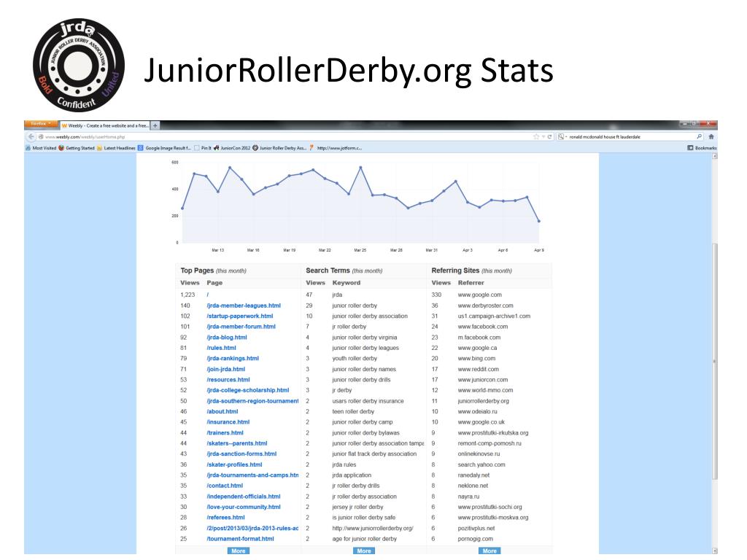Image resolution: width=747 pixels, height=560 pixels.
Task: Open the /resources.html link
Action: coord(228,379)
